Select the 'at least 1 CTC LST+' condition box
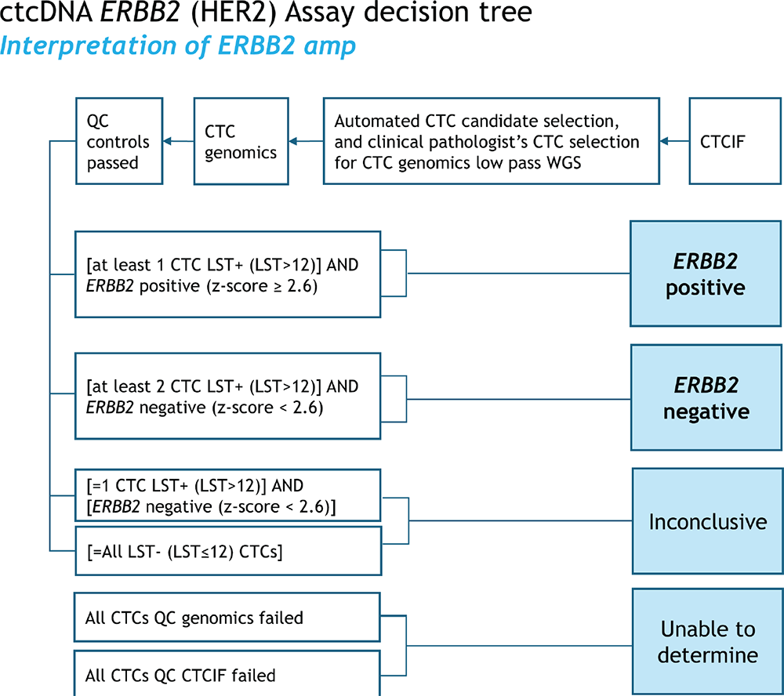Screen dimensions: 784x696 227,274
